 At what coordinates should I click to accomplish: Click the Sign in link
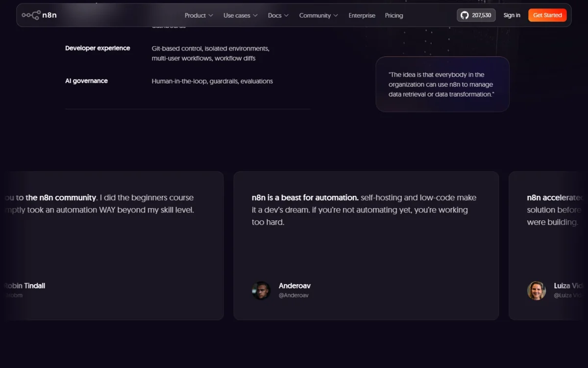512,15
